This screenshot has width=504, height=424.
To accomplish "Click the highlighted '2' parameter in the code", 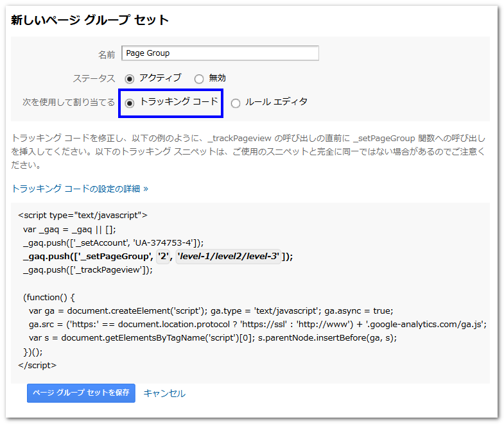I will [164, 256].
